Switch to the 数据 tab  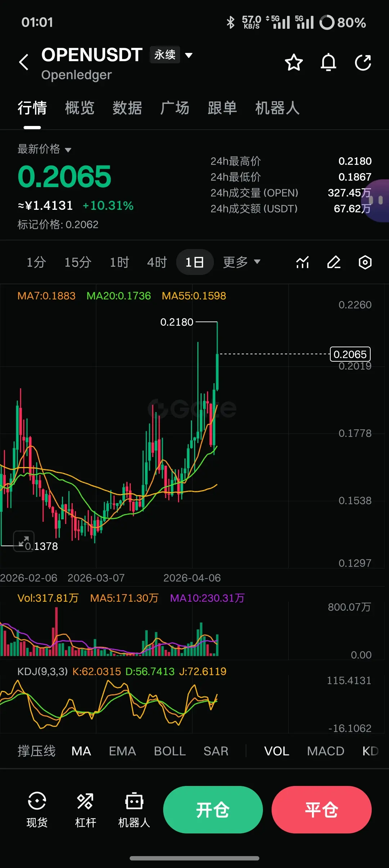[127, 108]
